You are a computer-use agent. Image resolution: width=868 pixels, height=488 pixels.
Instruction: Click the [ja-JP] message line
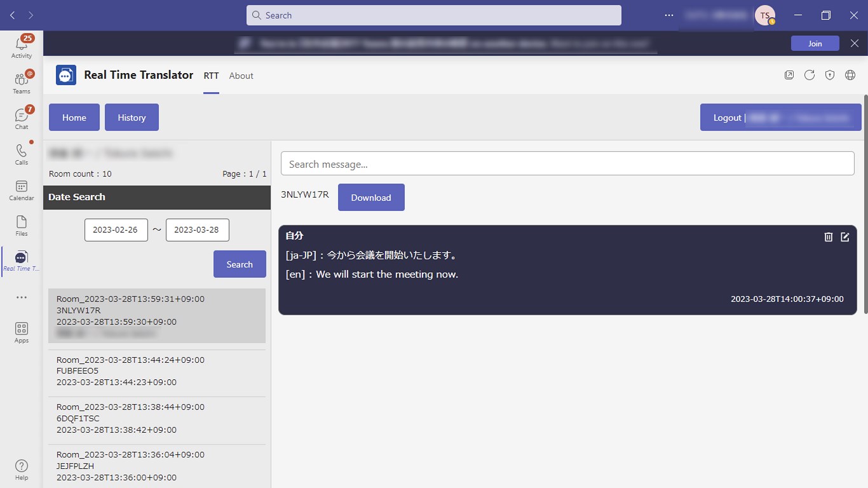click(x=372, y=255)
